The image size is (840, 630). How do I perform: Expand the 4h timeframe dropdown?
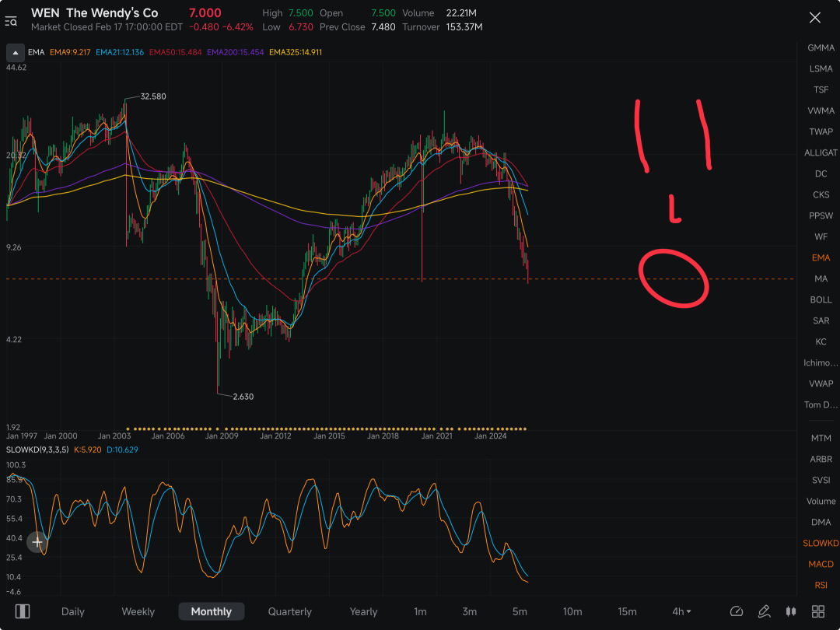pos(681,611)
